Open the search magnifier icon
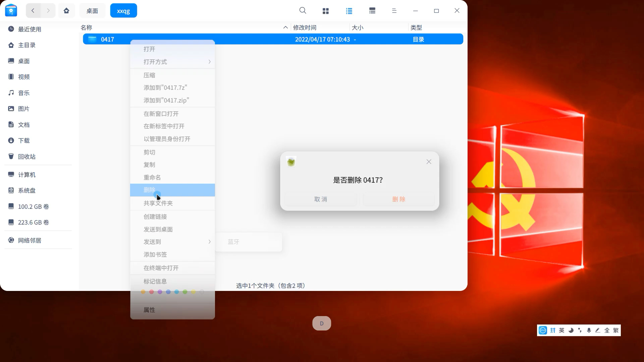The height and width of the screenshot is (362, 644). click(x=303, y=11)
